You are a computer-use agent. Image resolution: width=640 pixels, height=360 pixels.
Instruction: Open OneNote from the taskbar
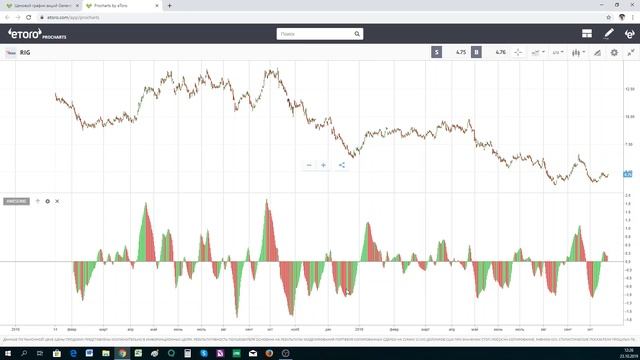pos(220,353)
